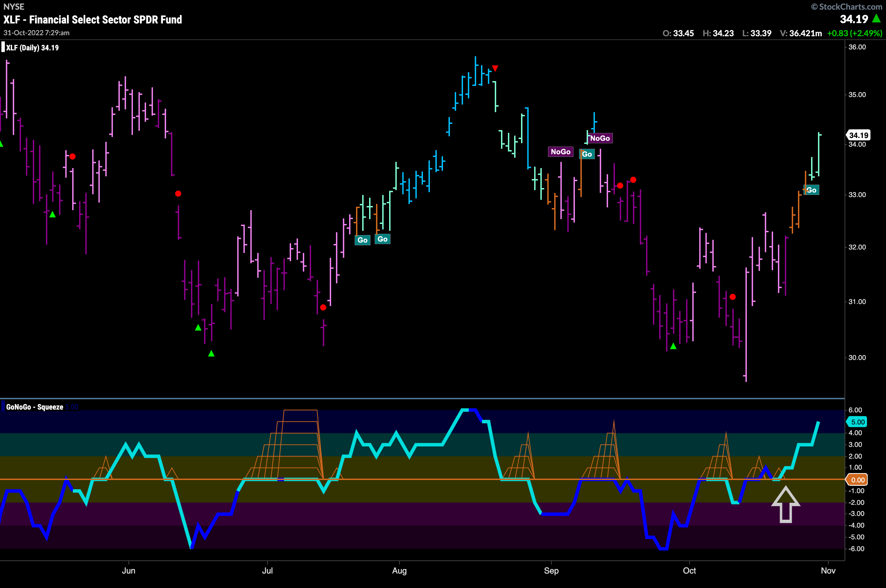Click the 31-Oct-2022 7:29am timestamp
The height and width of the screenshot is (588, 886).
pyautogui.click(x=36, y=33)
